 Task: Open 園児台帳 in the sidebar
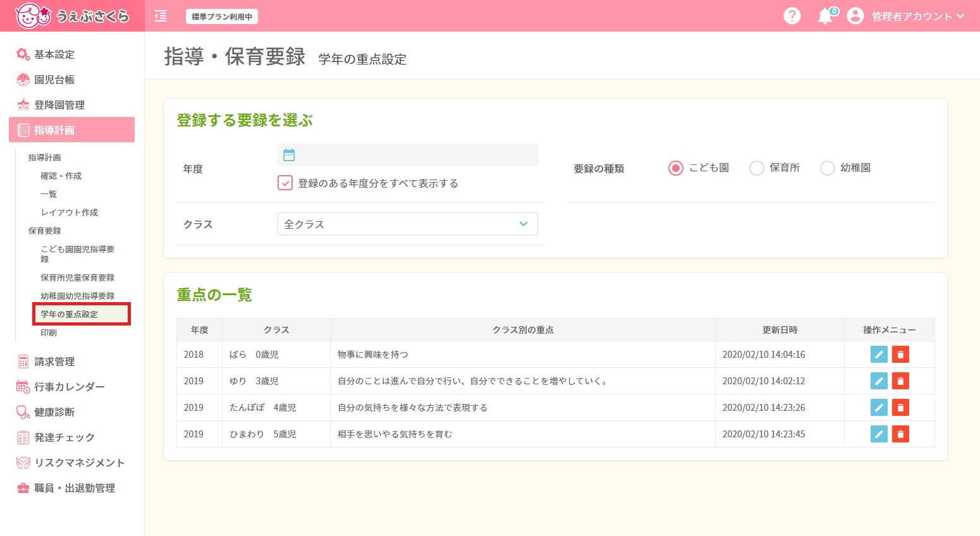[x=54, y=80]
